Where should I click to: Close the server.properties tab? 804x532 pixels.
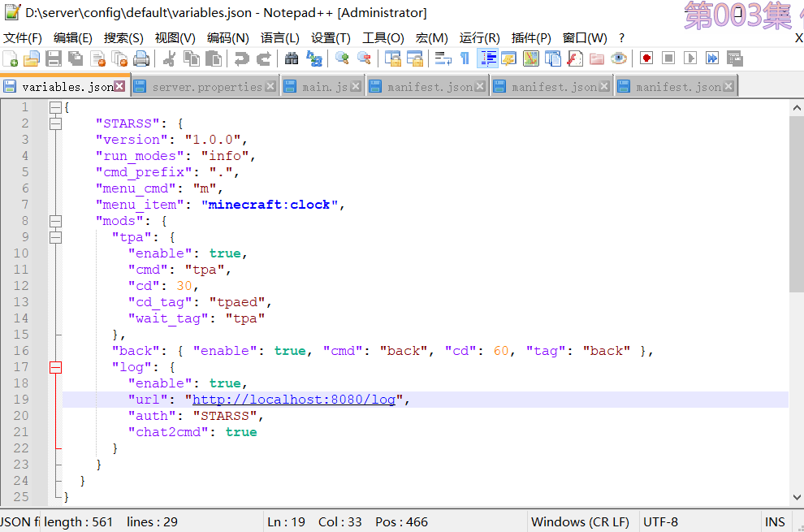[270, 86]
